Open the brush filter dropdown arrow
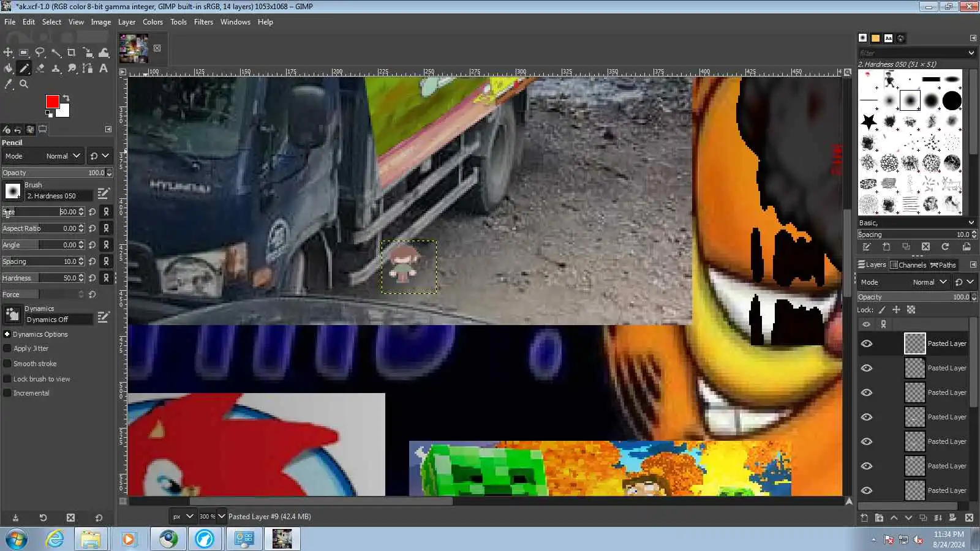Image resolution: width=980 pixels, height=551 pixels. click(971, 53)
